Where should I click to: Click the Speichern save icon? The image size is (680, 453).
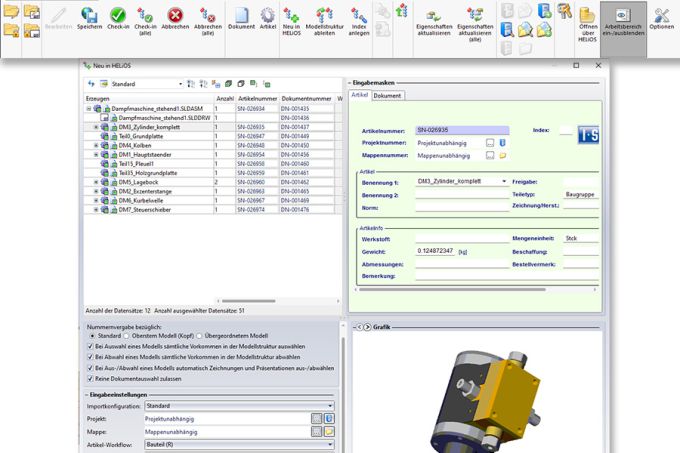pyautogui.click(x=90, y=16)
